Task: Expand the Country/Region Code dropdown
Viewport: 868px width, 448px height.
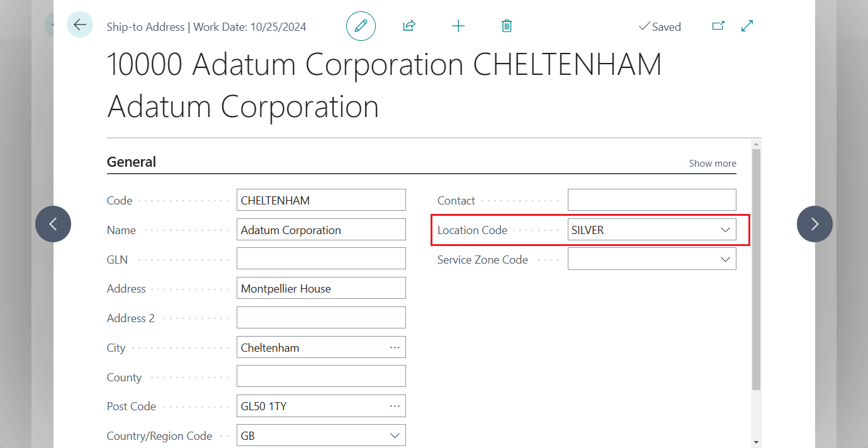Action: [x=395, y=435]
